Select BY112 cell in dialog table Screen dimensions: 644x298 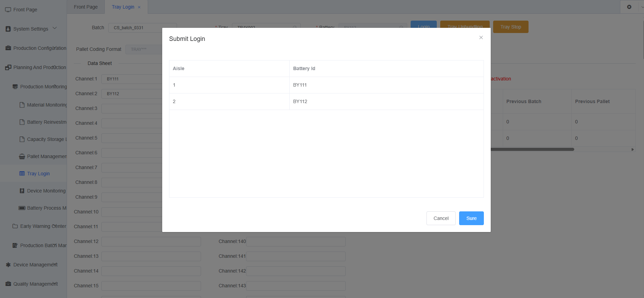point(387,101)
